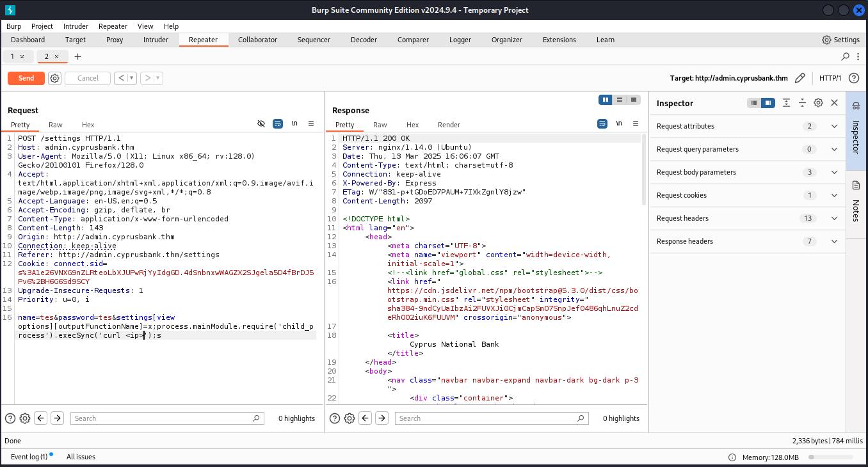Viewport: 868px width, 467px height.
Task: Open next history dropdown arrow
Action: pyautogui.click(x=158, y=78)
